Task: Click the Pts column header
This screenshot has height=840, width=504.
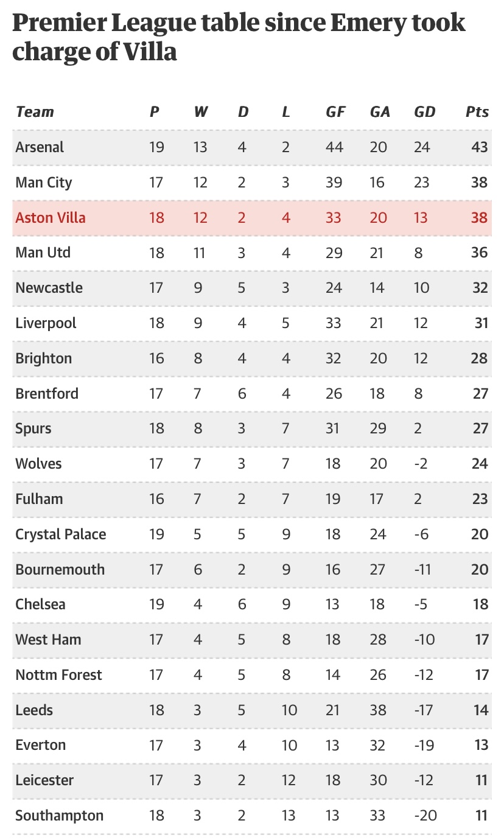Action: tap(477, 112)
